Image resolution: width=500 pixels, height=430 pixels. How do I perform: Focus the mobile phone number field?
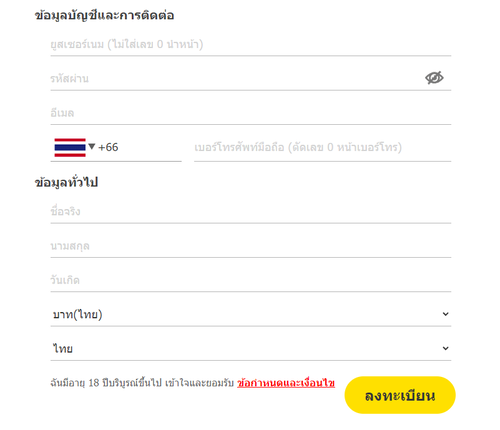click(x=322, y=147)
